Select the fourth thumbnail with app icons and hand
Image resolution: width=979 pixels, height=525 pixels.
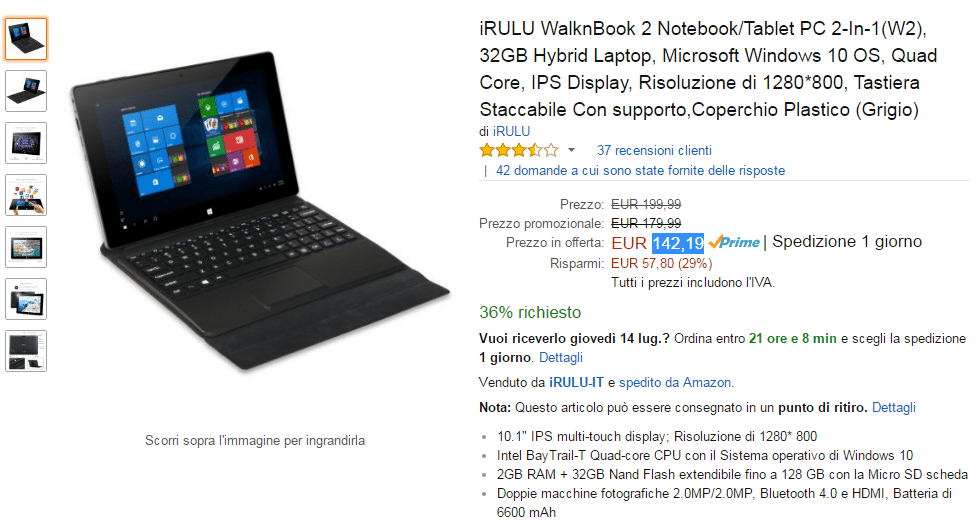[x=26, y=195]
